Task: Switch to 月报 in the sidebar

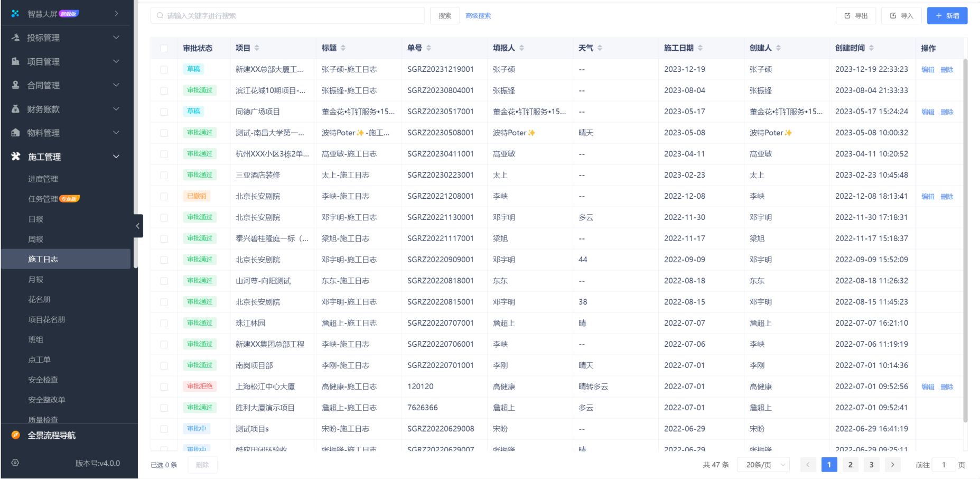Action: pos(35,279)
